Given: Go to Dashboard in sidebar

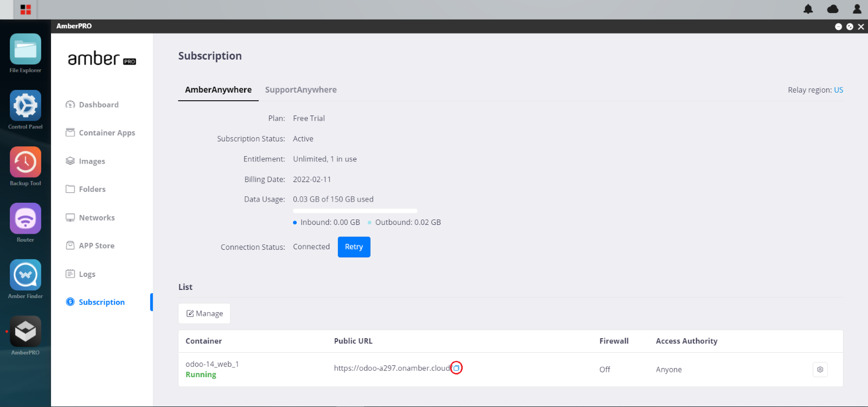Looking at the screenshot, I should point(92,105).
